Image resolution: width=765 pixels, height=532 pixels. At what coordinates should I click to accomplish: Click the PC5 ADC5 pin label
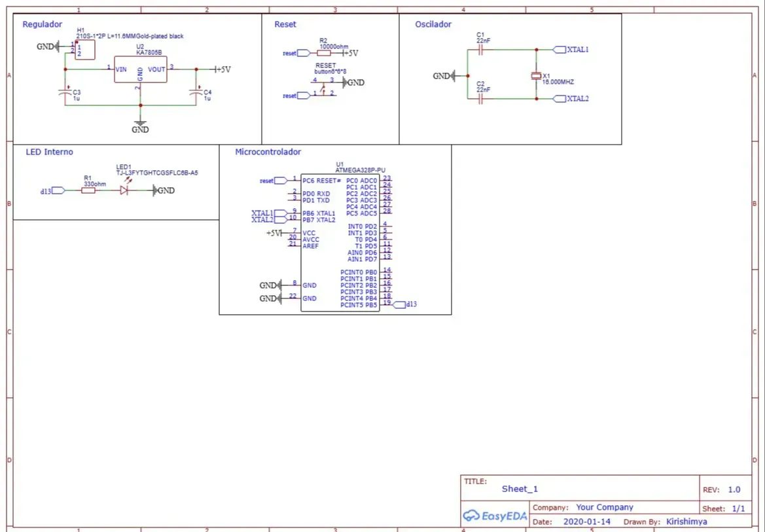(361, 213)
